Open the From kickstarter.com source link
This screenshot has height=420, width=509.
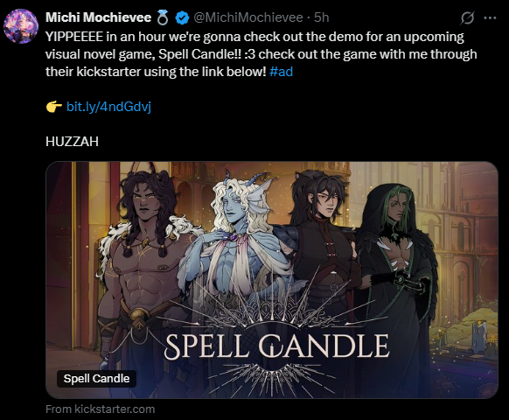tap(100, 409)
